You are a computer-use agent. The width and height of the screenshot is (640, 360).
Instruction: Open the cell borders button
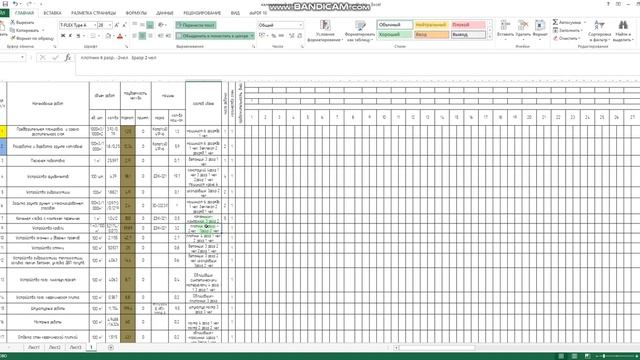pyautogui.click(x=93, y=36)
